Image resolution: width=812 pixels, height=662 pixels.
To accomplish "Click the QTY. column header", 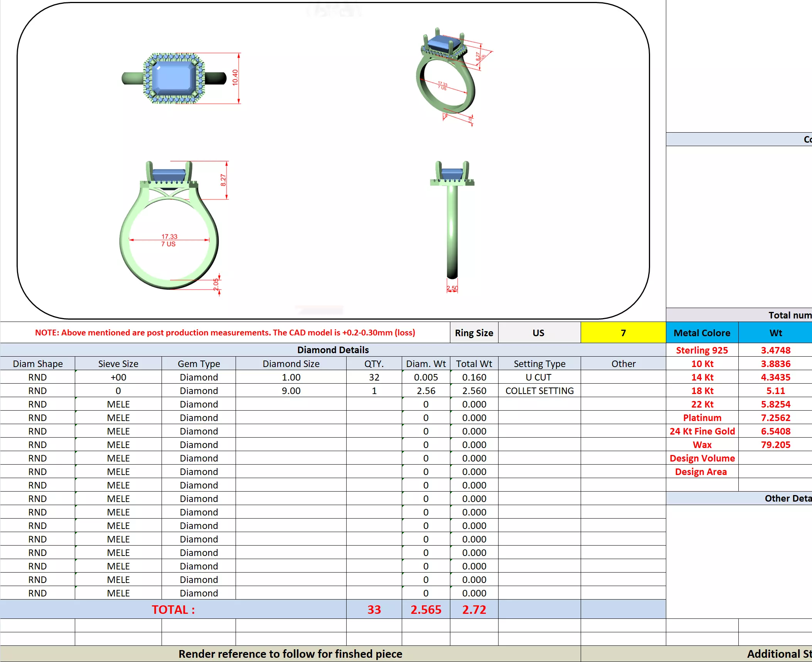I will tap(374, 364).
